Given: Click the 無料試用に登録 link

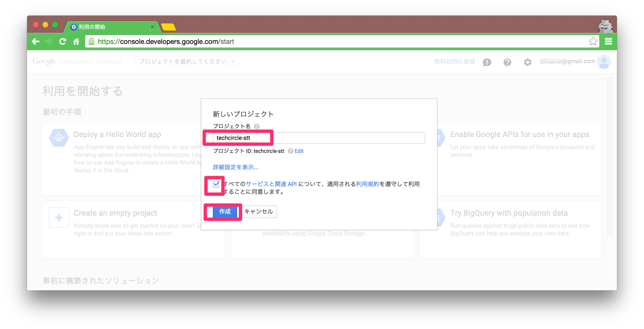Looking at the screenshot, I should pyautogui.click(x=455, y=62).
